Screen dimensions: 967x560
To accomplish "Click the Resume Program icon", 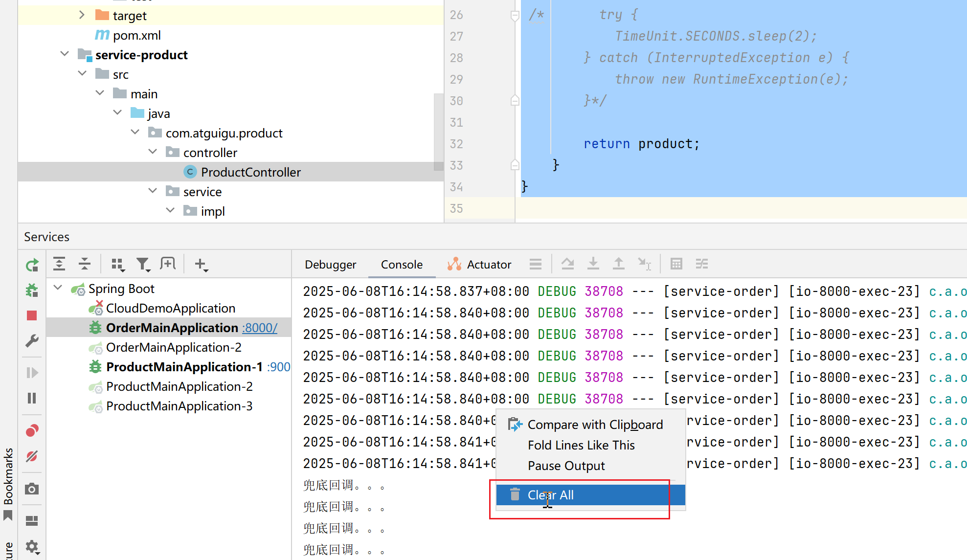I will click(32, 373).
